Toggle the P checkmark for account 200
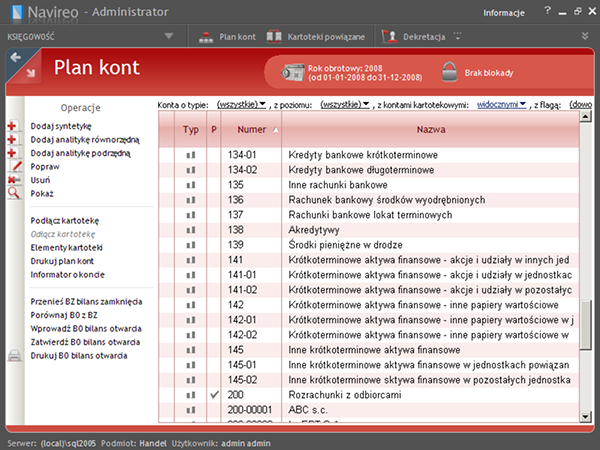The width and height of the screenshot is (600, 450). coord(214,395)
